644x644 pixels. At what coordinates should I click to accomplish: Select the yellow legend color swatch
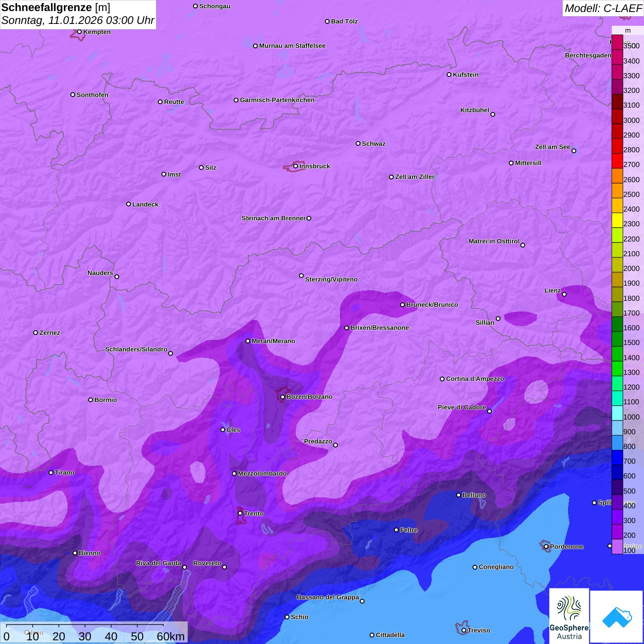617,220
